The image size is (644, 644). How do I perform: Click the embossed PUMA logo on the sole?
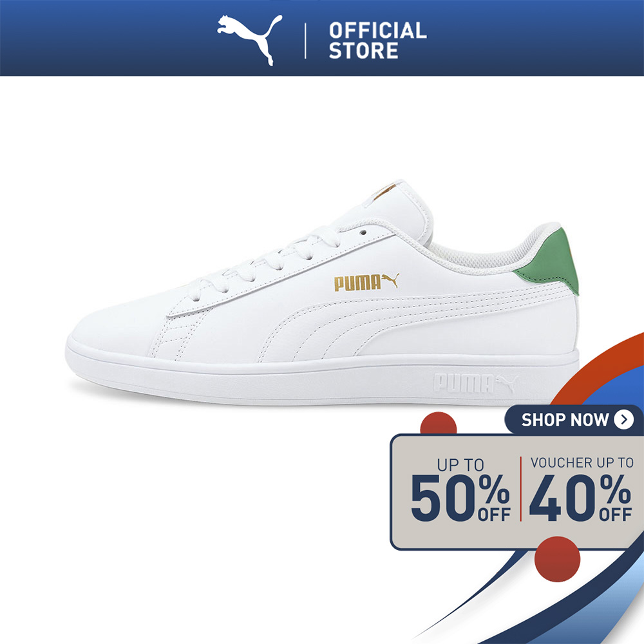[x=476, y=383]
